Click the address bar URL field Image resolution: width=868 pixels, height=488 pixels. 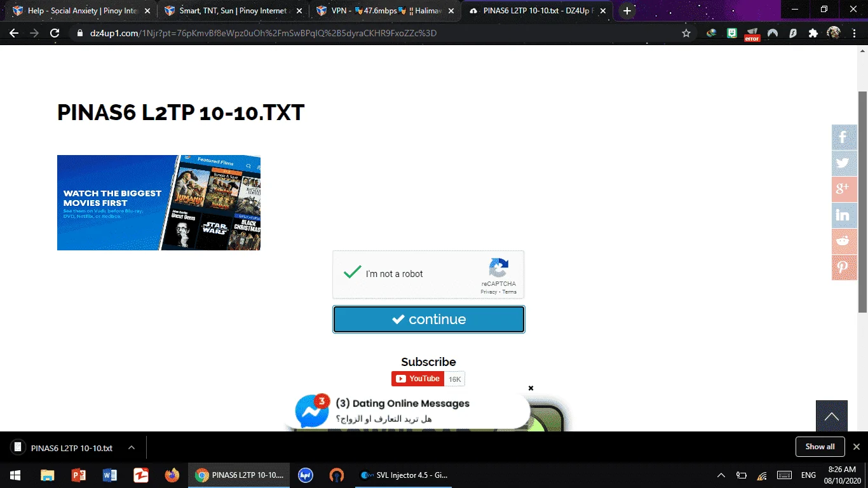pos(375,33)
